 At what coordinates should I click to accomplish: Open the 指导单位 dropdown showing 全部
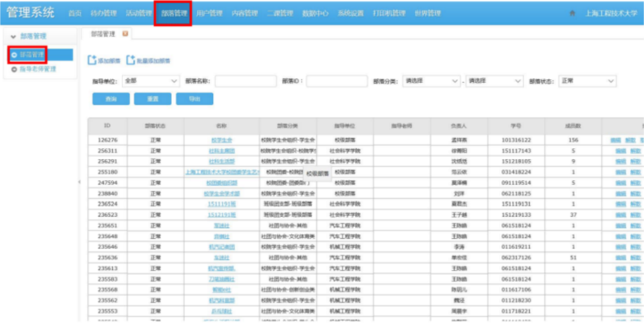151,81
